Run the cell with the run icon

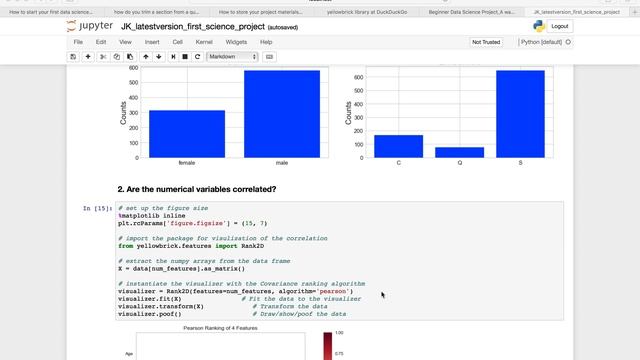tap(173, 57)
